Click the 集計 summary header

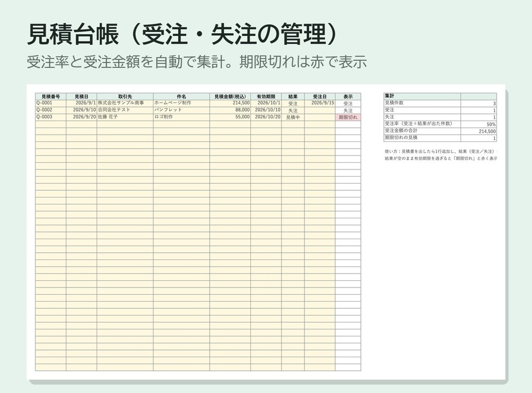point(422,96)
